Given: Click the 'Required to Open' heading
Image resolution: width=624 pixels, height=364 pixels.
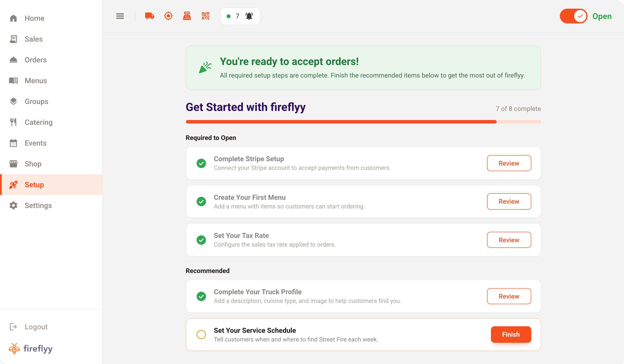Looking at the screenshot, I should click(x=211, y=138).
